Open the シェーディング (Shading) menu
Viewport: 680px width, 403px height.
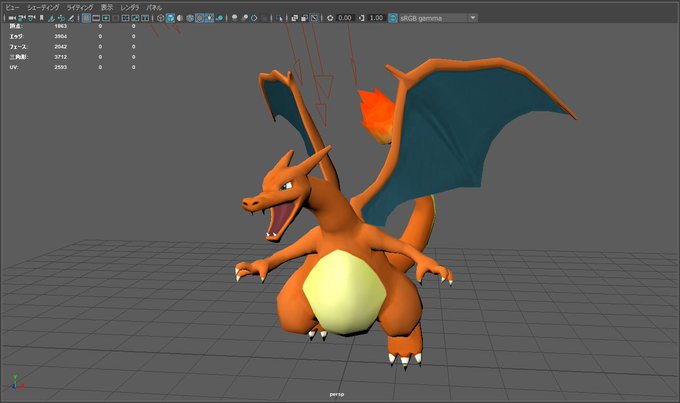43,8
